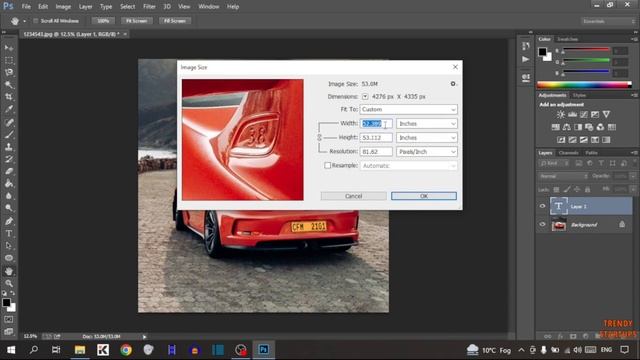Toggle constrain proportions link icon
The height and width of the screenshot is (360, 640).
pyautogui.click(x=320, y=138)
